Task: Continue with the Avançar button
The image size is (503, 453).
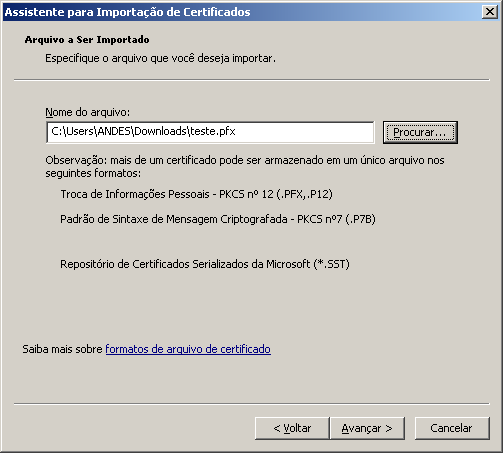Action: click(367, 428)
